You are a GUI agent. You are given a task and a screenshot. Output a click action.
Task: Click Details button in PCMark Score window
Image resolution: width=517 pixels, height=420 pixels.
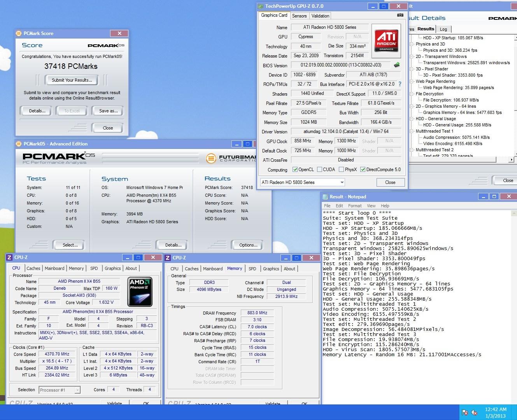pyautogui.click(x=37, y=111)
